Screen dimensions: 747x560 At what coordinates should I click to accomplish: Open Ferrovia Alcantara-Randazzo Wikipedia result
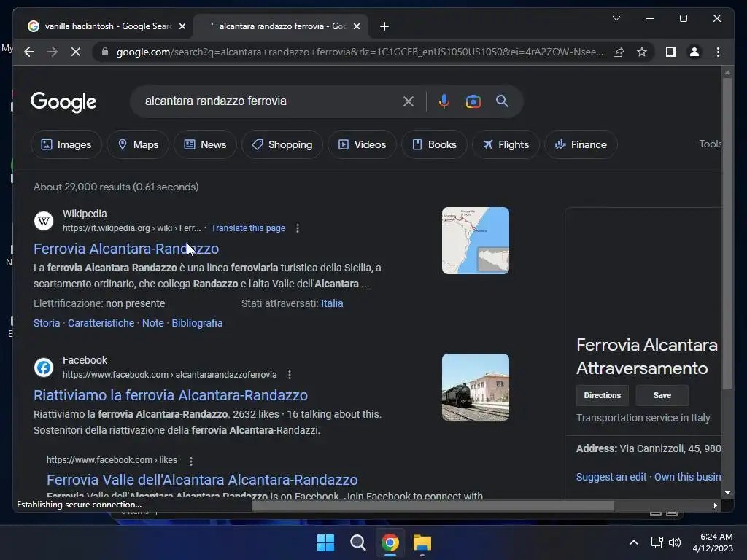pyautogui.click(x=126, y=249)
